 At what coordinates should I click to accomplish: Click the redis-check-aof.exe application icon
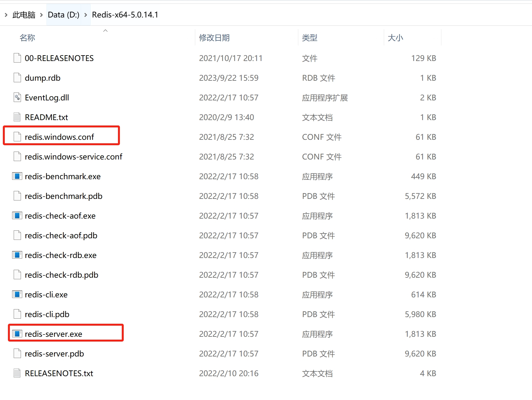click(x=17, y=215)
